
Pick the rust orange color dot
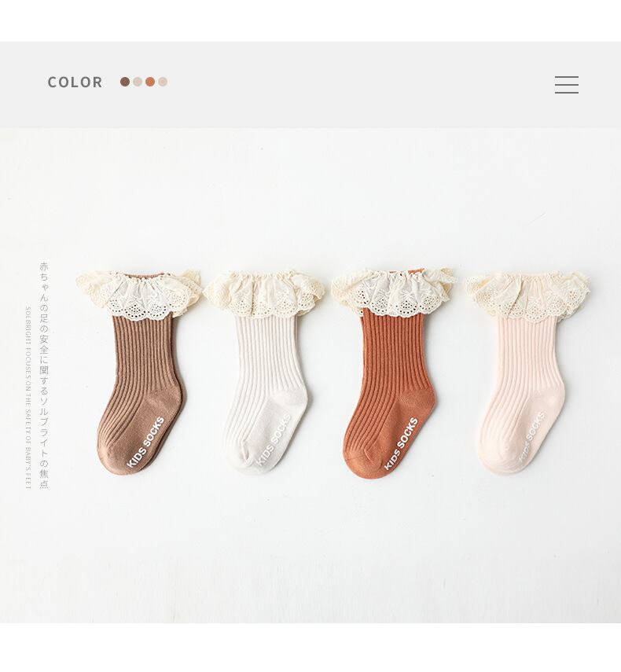[150, 82]
